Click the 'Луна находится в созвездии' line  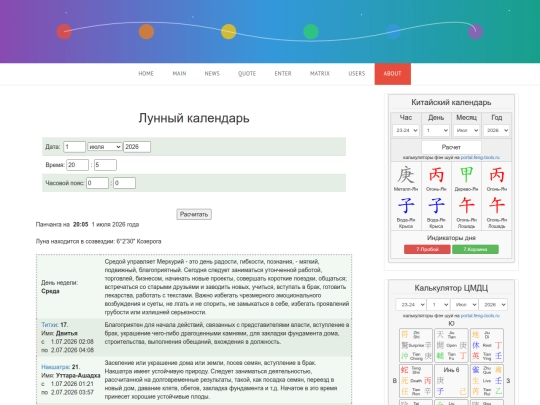(x=98, y=241)
